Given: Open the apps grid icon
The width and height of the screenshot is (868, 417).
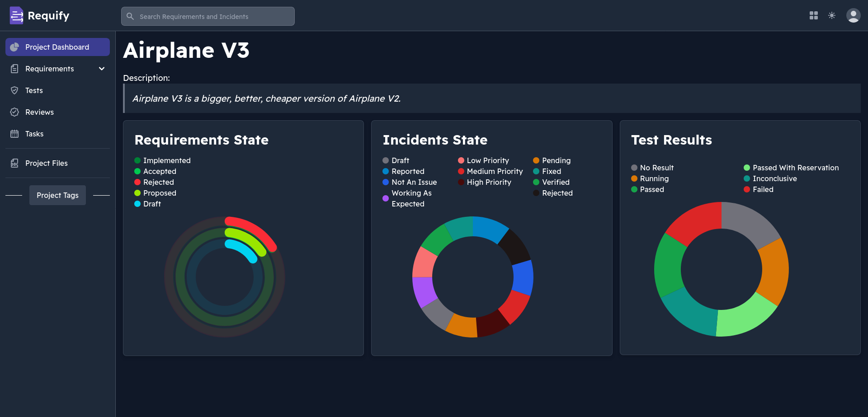Looking at the screenshot, I should pyautogui.click(x=813, y=16).
